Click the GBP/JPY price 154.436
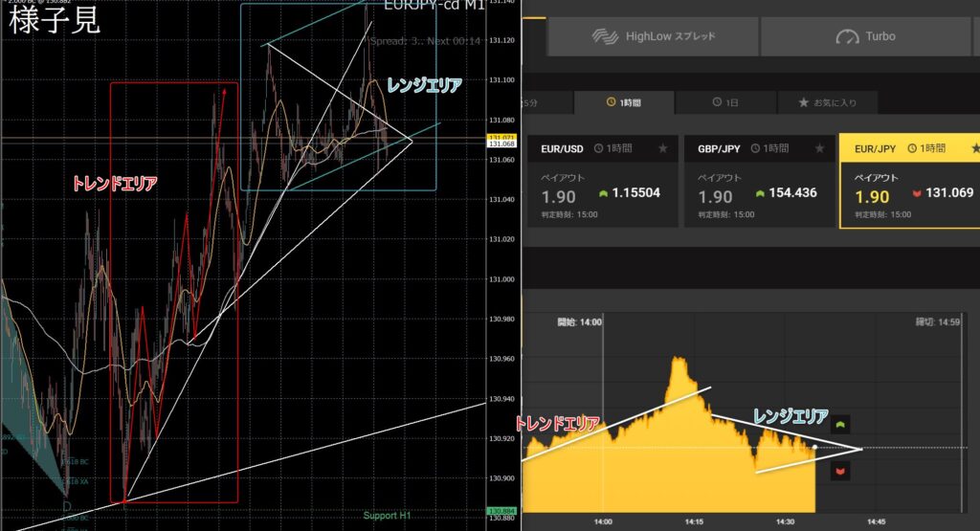The height and width of the screenshot is (531, 980). (792, 193)
